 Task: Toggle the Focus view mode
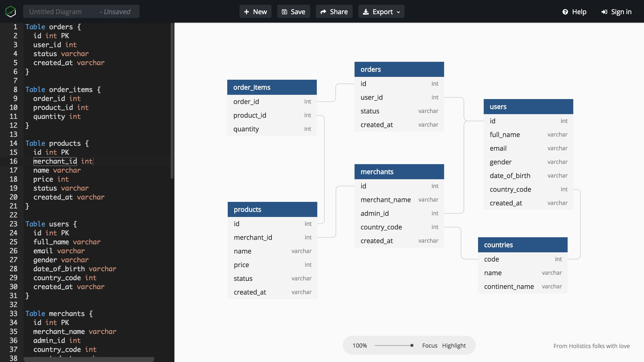click(429, 345)
